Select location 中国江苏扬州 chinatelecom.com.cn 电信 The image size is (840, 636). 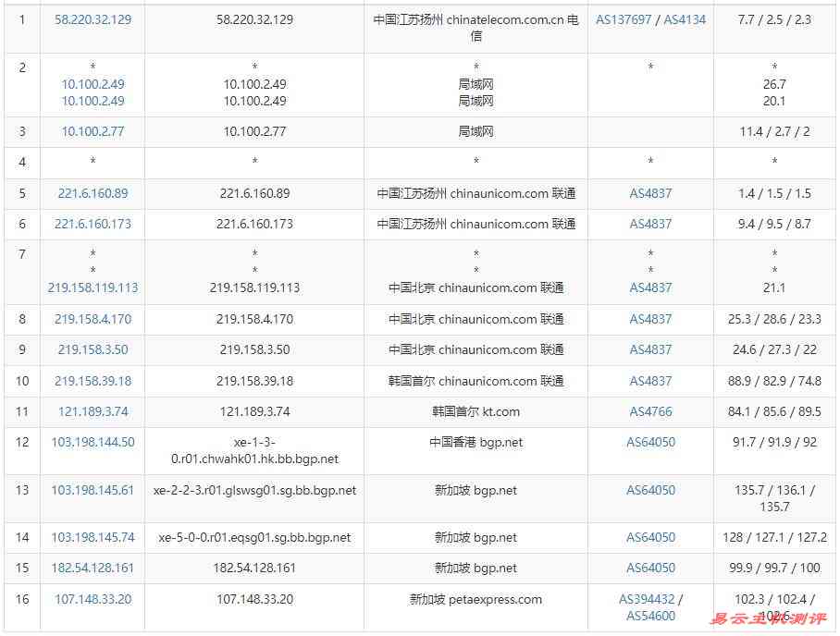click(x=476, y=28)
